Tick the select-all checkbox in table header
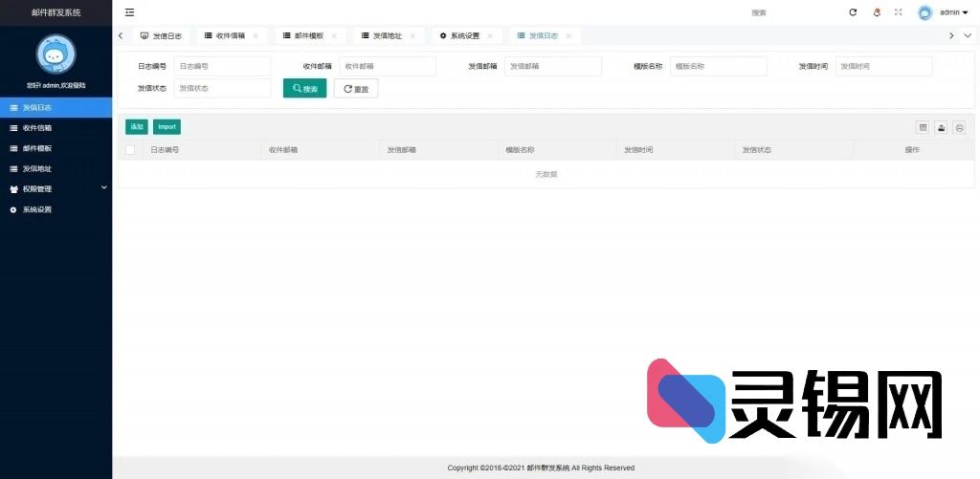The image size is (980, 479). (130, 150)
